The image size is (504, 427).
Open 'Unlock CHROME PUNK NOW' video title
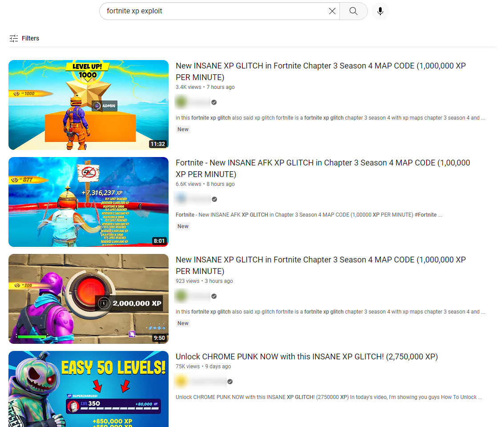[x=306, y=357]
